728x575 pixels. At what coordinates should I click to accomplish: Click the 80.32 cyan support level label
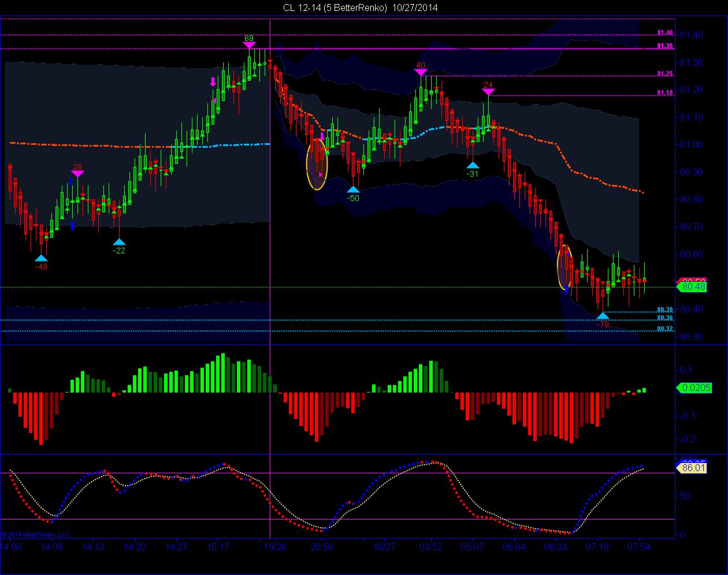(x=665, y=329)
